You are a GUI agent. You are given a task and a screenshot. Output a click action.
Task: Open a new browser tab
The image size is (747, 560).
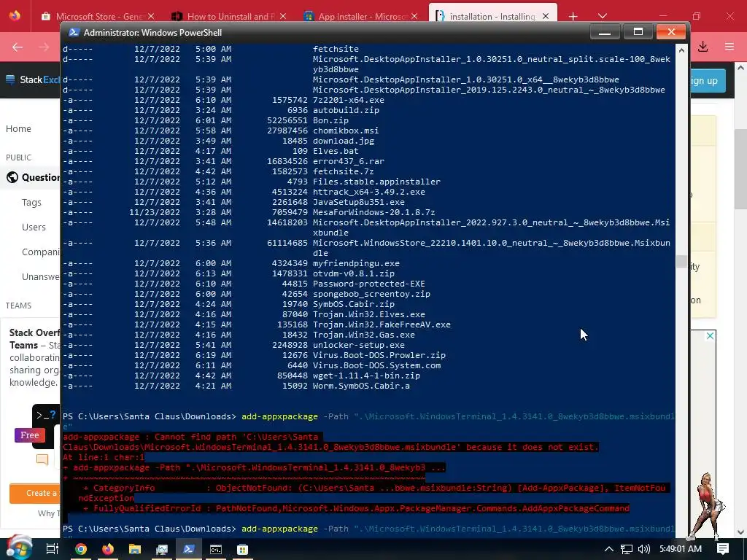(x=573, y=16)
